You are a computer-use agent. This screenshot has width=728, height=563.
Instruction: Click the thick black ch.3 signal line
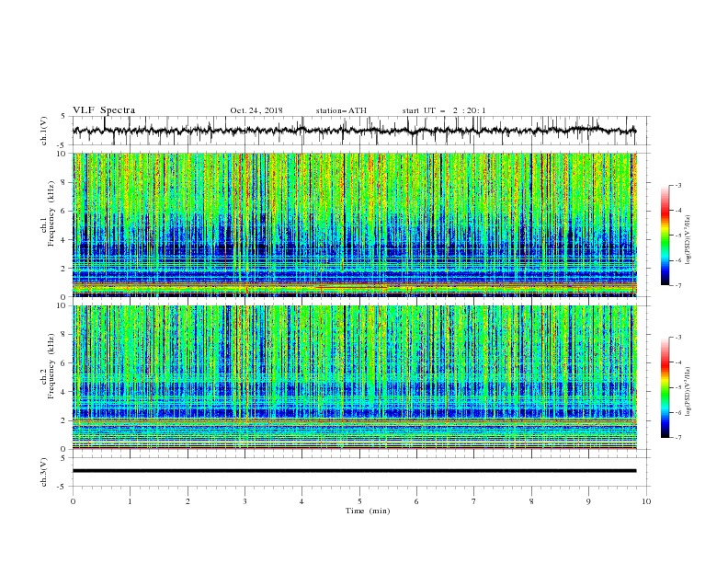pyautogui.click(x=354, y=471)
